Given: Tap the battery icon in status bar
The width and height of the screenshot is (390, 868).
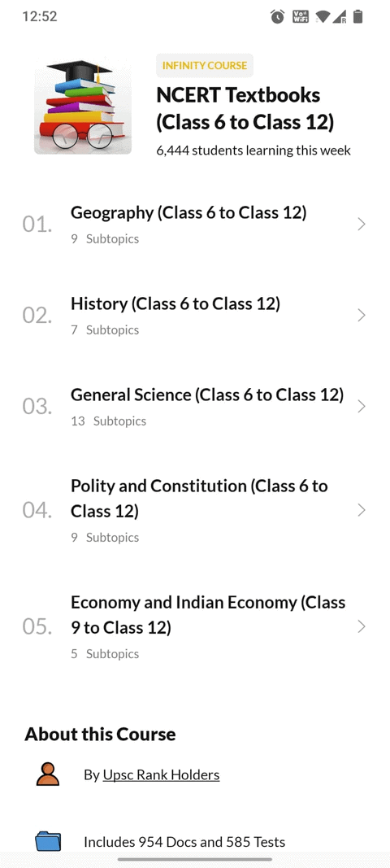Looking at the screenshot, I should click(358, 17).
